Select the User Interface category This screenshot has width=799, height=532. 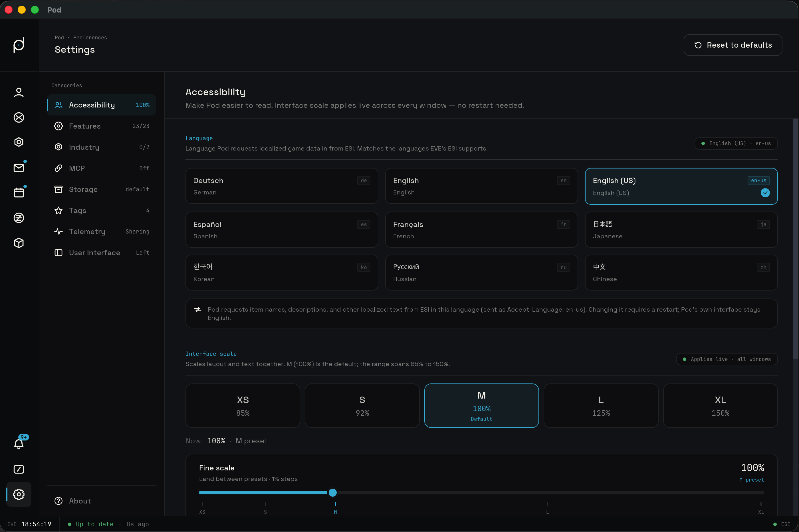[102, 253]
